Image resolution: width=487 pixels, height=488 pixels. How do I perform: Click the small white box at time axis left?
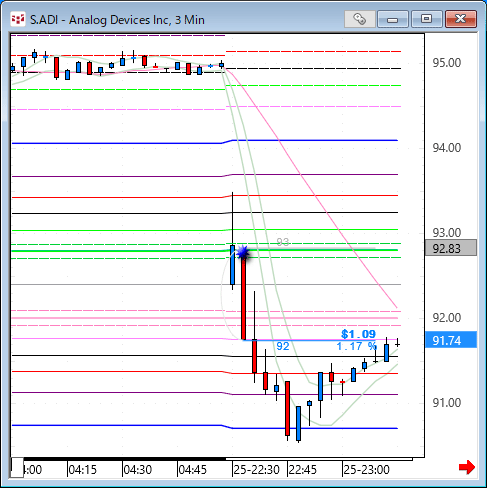17,468
